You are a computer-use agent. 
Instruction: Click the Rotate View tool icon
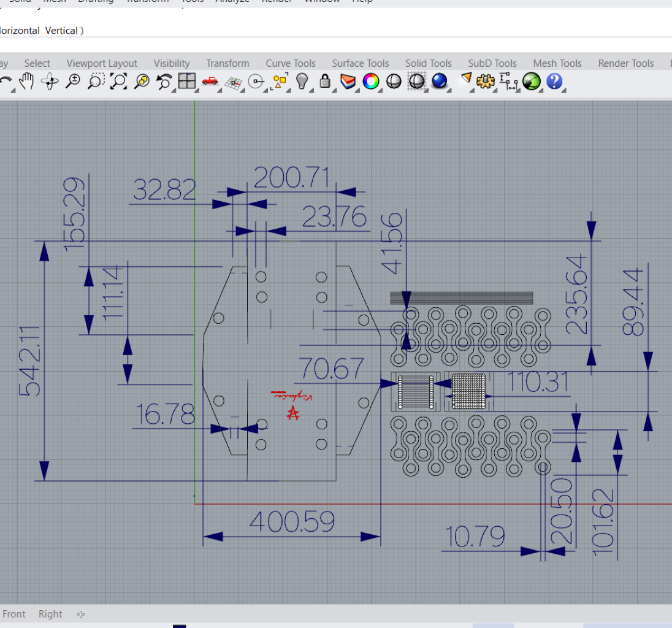pyautogui.click(x=50, y=81)
